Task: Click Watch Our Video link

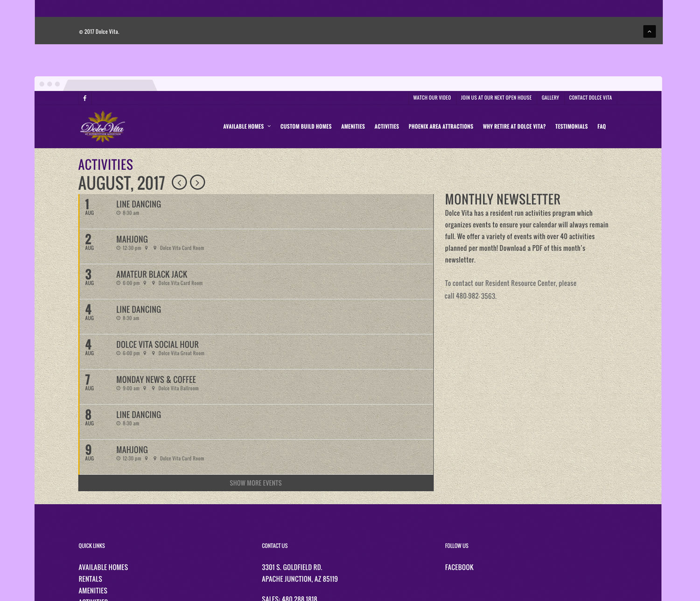Action: click(432, 98)
